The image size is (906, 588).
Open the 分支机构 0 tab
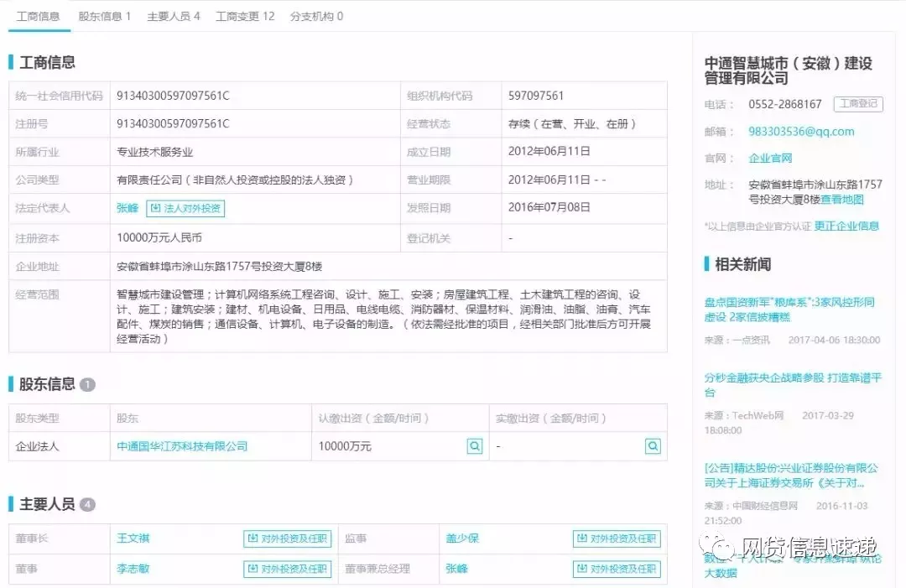point(316,16)
